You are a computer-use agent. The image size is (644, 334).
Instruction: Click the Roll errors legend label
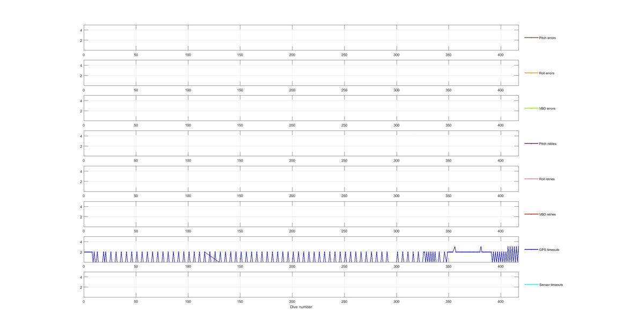547,73
